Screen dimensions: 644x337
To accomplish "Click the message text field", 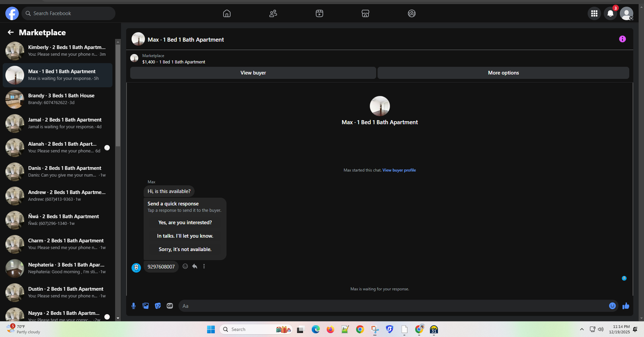I will (x=393, y=306).
